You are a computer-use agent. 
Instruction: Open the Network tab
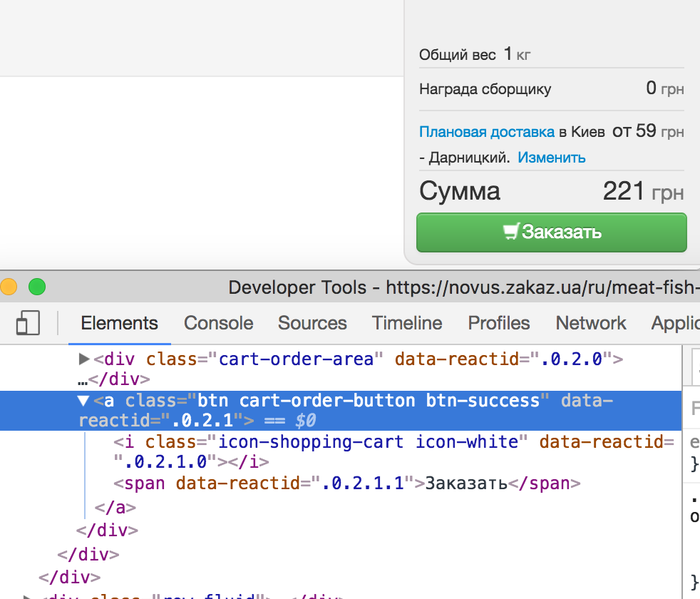click(x=591, y=323)
